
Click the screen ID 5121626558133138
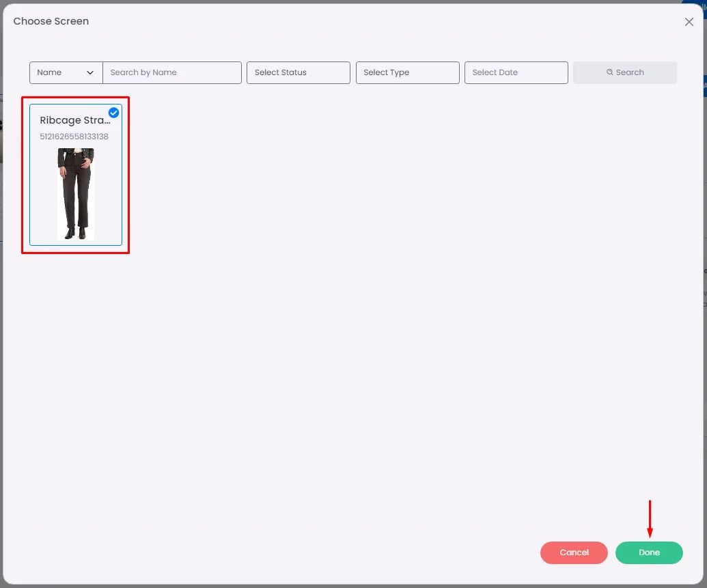click(x=74, y=136)
